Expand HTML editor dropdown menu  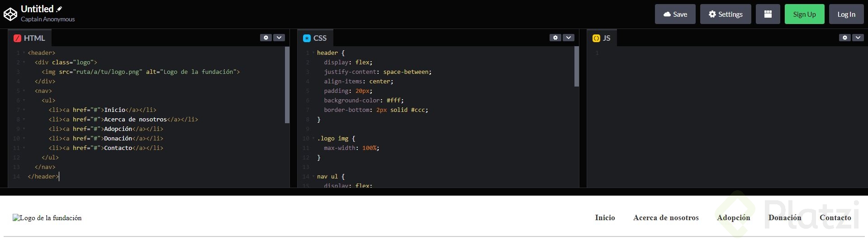279,38
